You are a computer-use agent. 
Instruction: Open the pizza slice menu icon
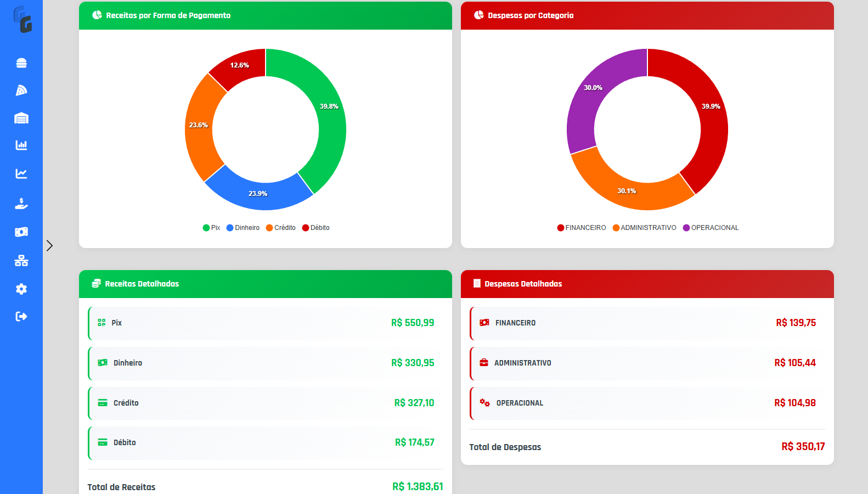click(21, 91)
